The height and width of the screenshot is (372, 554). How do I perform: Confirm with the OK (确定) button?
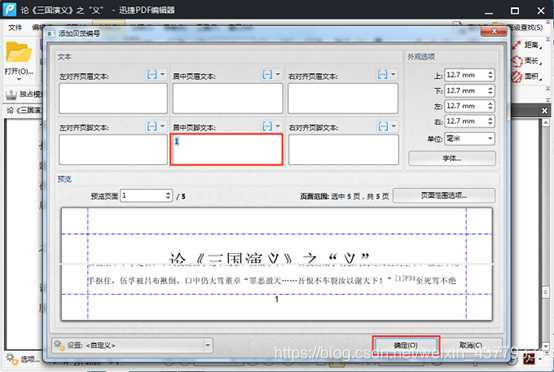click(x=406, y=345)
